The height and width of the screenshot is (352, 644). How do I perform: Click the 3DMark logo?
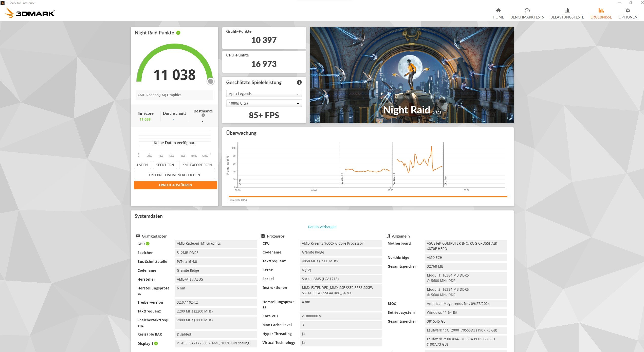coord(30,13)
